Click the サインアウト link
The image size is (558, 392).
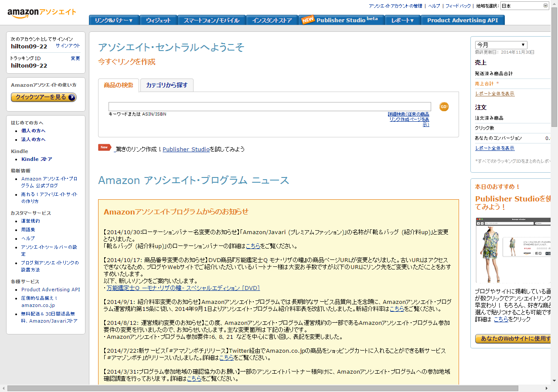tap(68, 46)
